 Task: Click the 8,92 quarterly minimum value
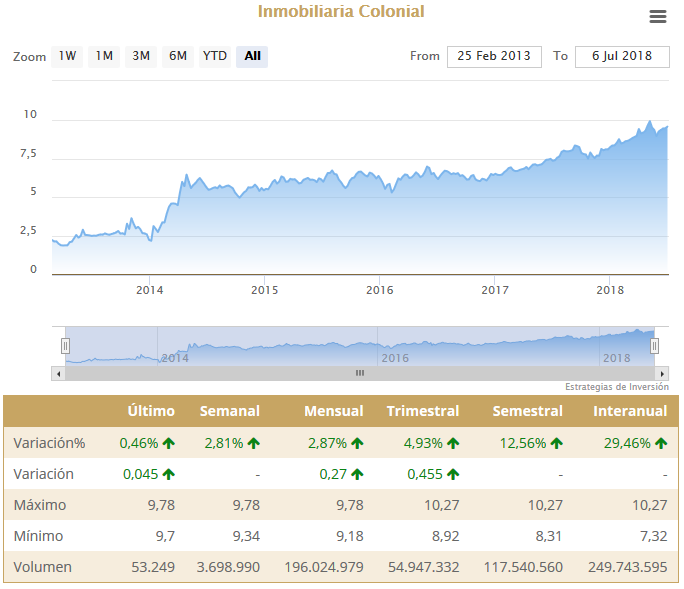point(445,536)
